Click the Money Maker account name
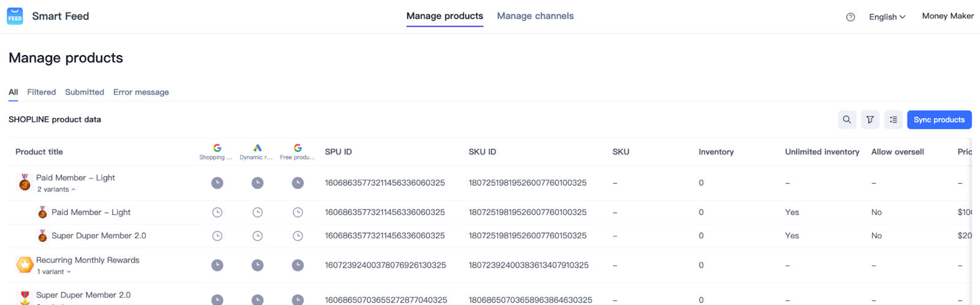This screenshot has width=980, height=305. [x=948, y=16]
